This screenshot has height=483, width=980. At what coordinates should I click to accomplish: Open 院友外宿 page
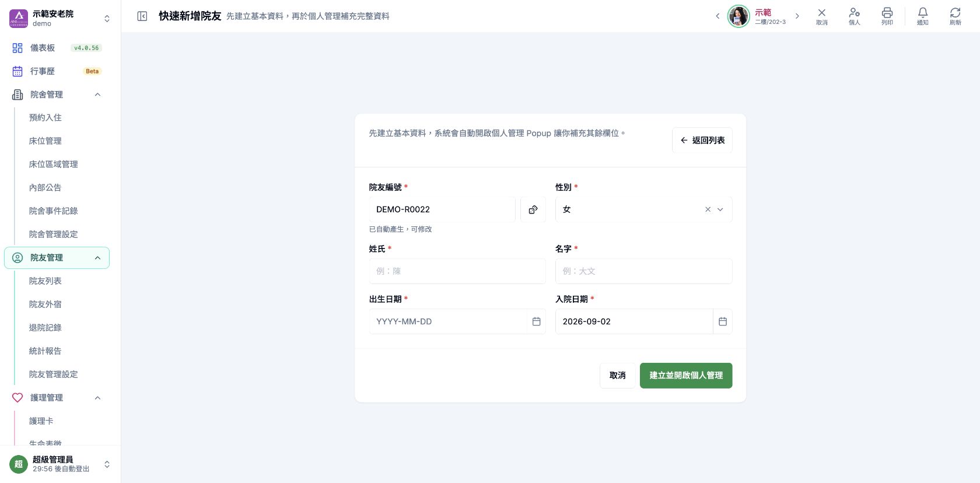[x=45, y=304]
